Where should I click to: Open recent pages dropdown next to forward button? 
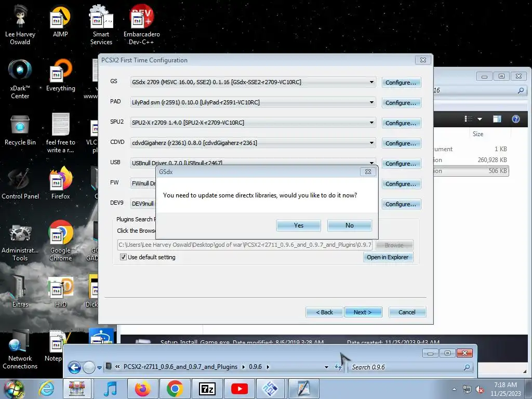(99, 367)
